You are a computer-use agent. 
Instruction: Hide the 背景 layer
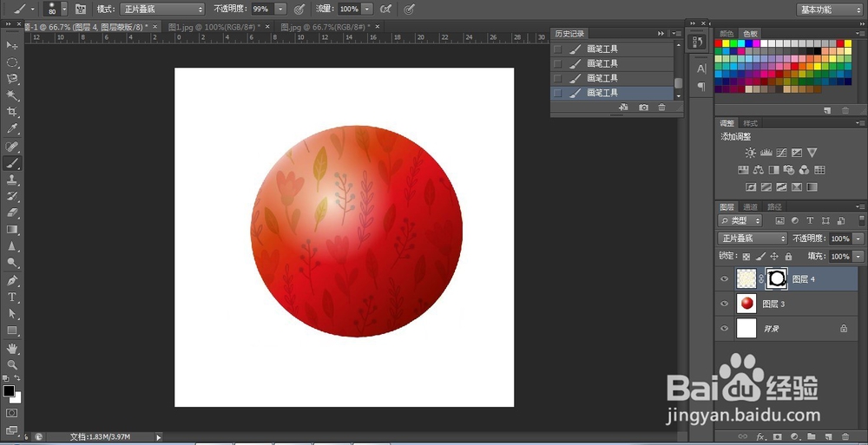coord(724,329)
